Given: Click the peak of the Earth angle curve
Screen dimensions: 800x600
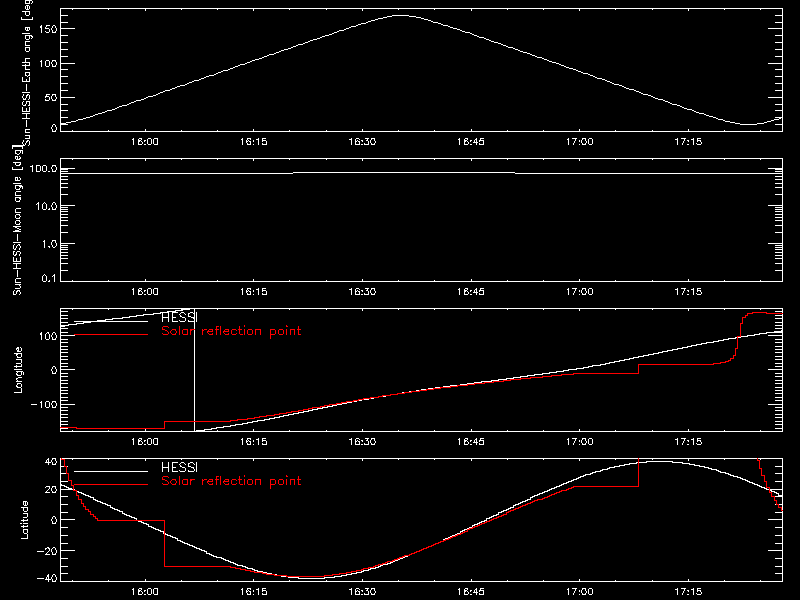Looking at the screenshot, I should click(402, 16).
